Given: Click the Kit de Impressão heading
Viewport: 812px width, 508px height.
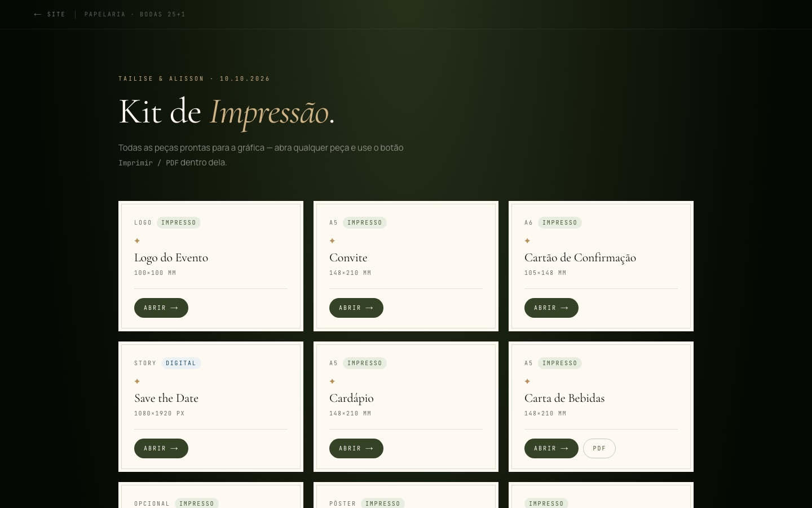Looking at the screenshot, I should [x=227, y=112].
